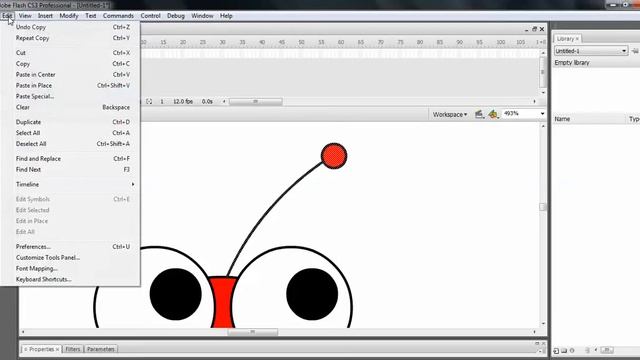Click the left black pupil on stage

pyautogui.click(x=176, y=294)
